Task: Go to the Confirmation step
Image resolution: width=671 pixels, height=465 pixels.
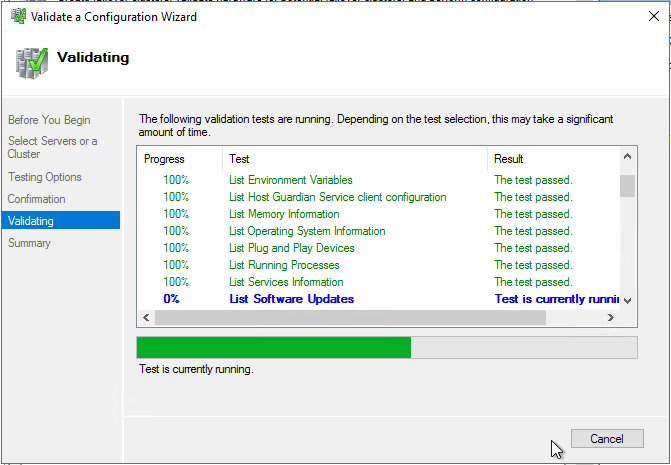Action: [36, 199]
